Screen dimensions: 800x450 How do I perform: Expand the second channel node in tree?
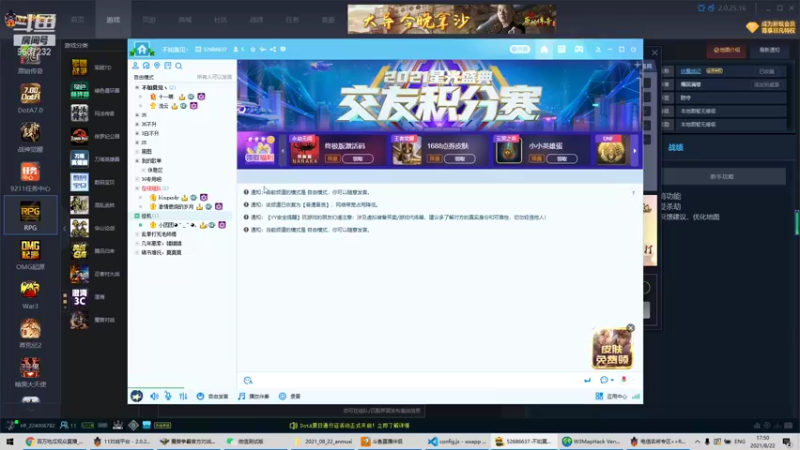pyautogui.click(x=137, y=115)
